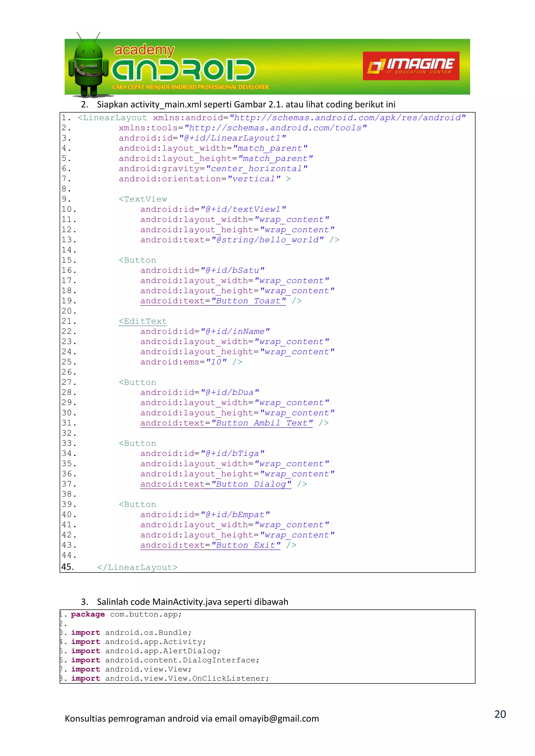This screenshot has width=535, height=756.
Task: Click the TextView opening tag
Action: [x=143, y=199]
